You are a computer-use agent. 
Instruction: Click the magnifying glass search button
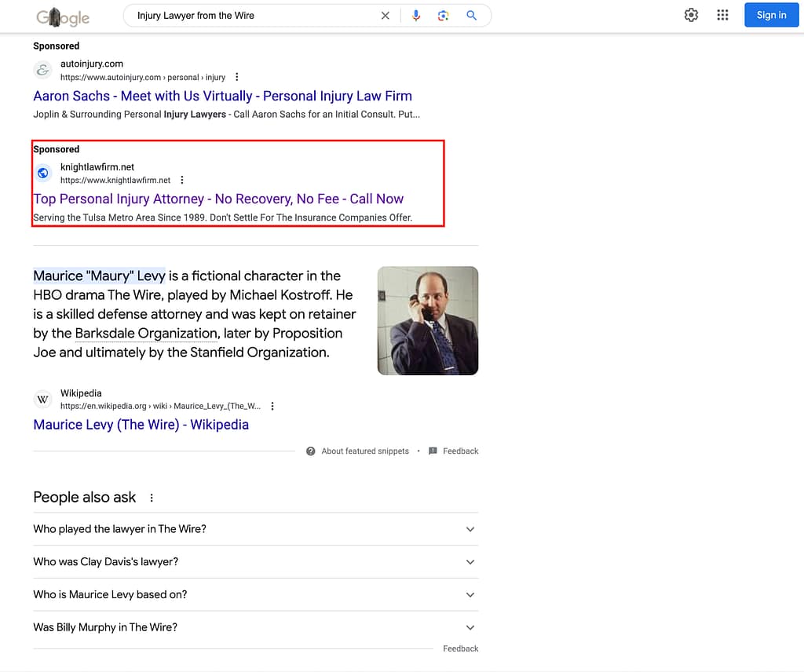(x=471, y=16)
